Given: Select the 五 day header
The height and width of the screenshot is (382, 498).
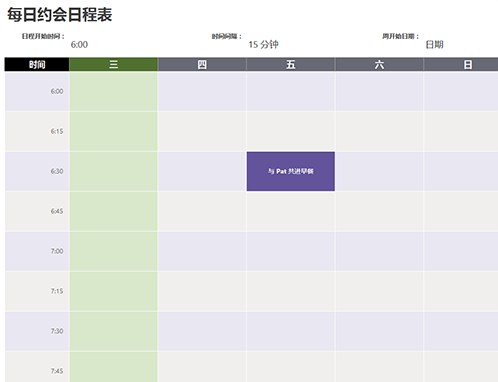Looking at the screenshot, I should coord(291,64).
